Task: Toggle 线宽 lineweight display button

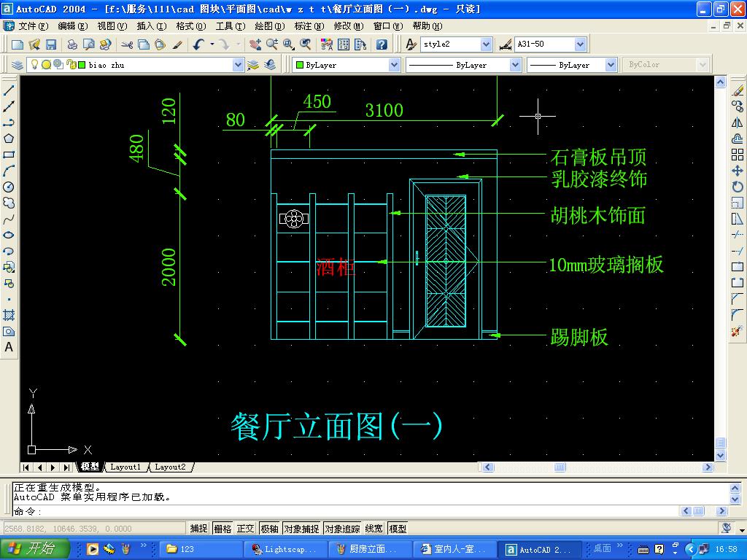Action: [x=374, y=529]
